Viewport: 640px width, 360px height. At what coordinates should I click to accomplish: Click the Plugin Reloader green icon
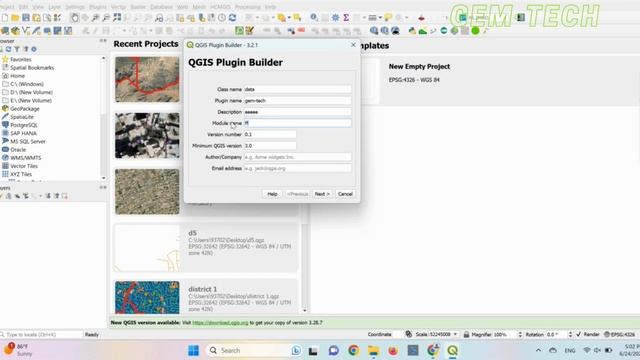click(x=239, y=31)
